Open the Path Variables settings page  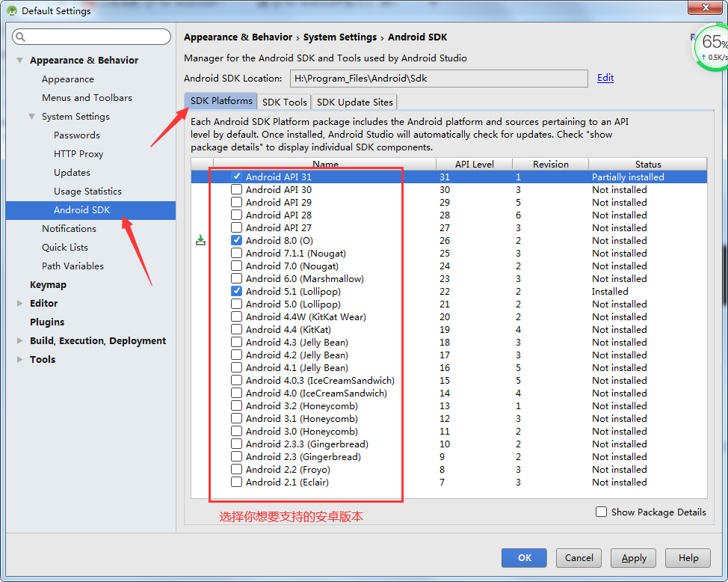tap(73, 266)
